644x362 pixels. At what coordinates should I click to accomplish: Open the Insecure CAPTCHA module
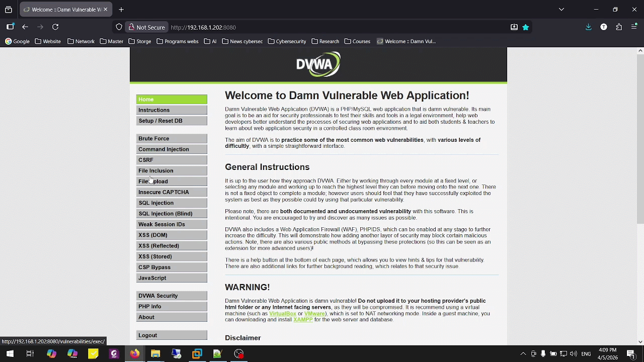pyautogui.click(x=172, y=192)
